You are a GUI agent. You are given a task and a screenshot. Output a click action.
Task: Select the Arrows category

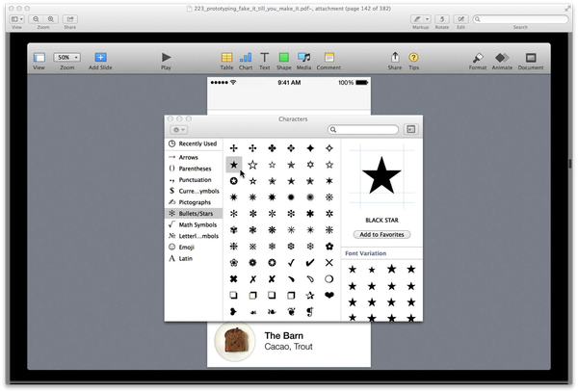(191, 156)
